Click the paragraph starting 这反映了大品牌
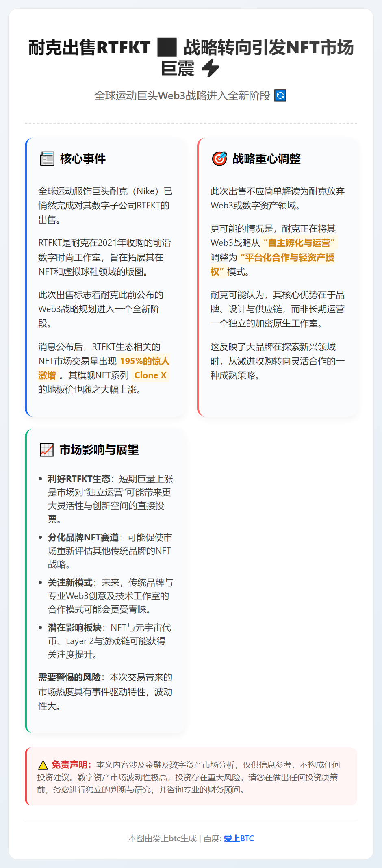This screenshot has width=382, height=868. pyautogui.click(x=278, y=361)
